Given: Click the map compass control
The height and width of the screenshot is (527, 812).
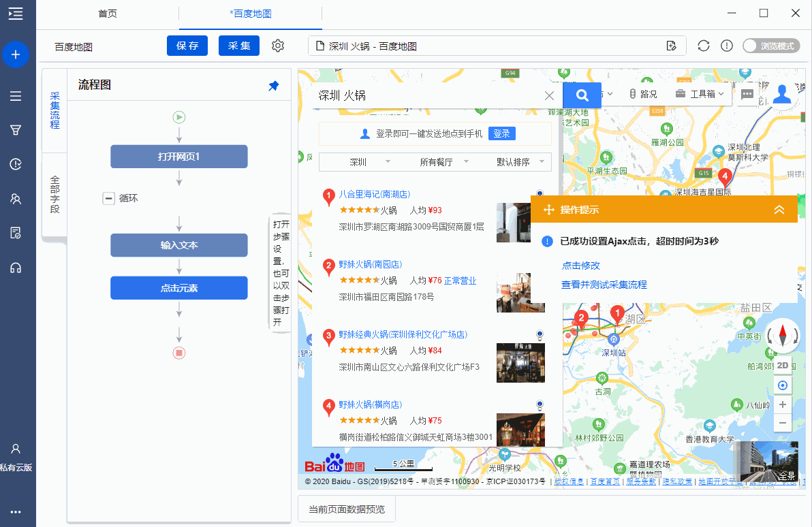Looking at the screenshot, I should 783,336.
